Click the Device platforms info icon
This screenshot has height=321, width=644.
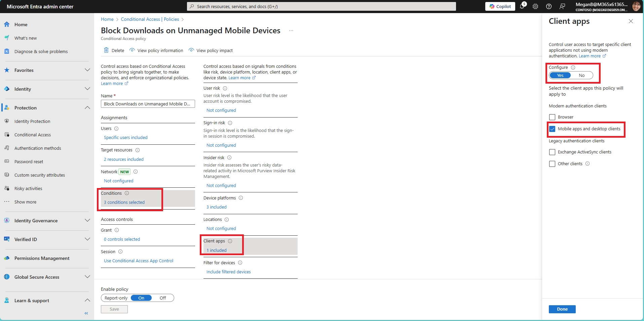coord(241,198)
